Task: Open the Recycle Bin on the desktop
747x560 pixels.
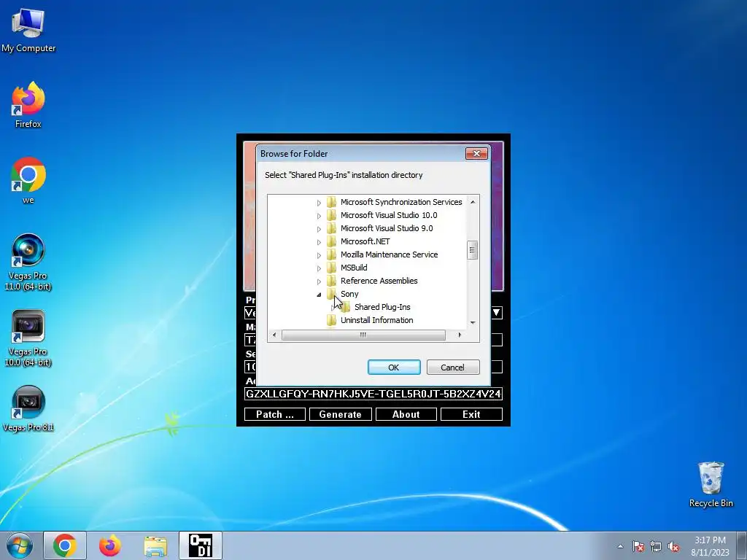Action: click(x=711, y=485)
